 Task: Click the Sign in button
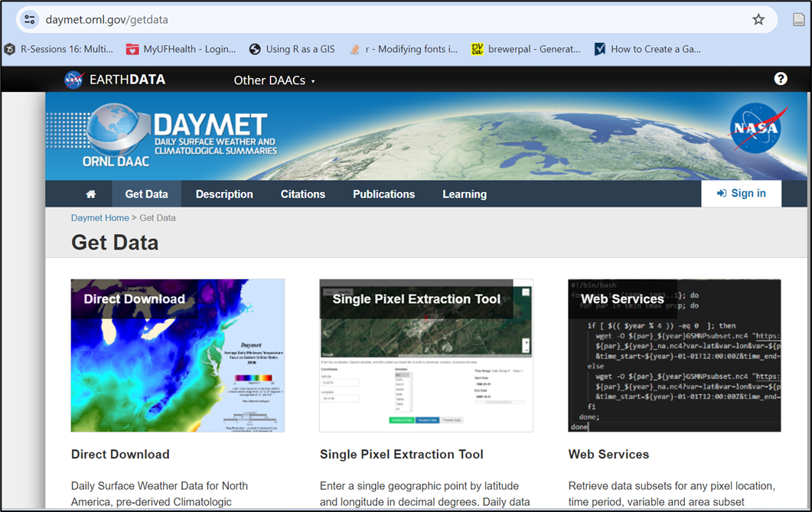point(741,194)
